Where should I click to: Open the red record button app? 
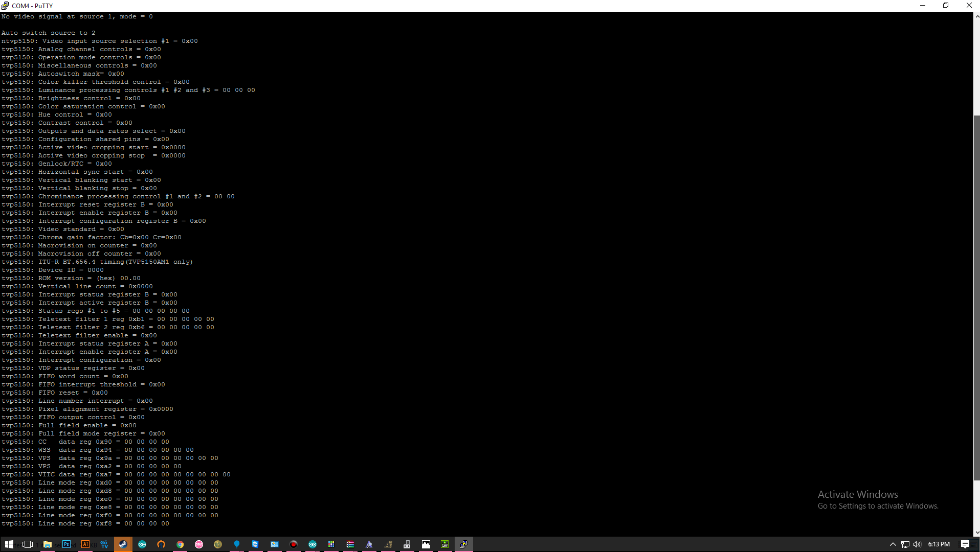[294, 544]
